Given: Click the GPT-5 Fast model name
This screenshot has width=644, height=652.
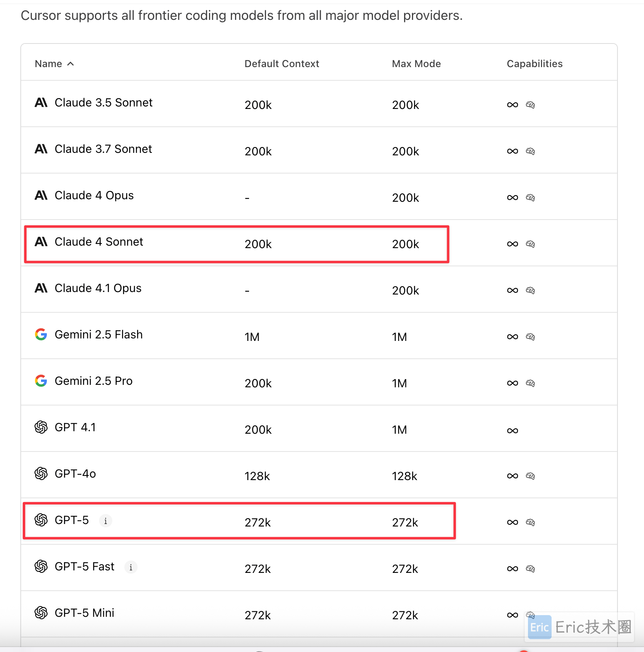Looking at the screenshot, I should (x=84, y=566).
